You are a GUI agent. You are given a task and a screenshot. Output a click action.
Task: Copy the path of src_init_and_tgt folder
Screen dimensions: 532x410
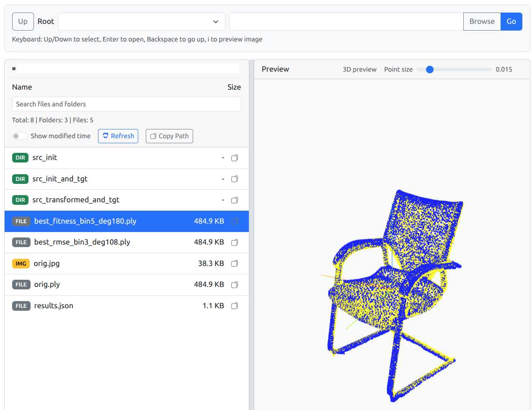coord(234,179)
